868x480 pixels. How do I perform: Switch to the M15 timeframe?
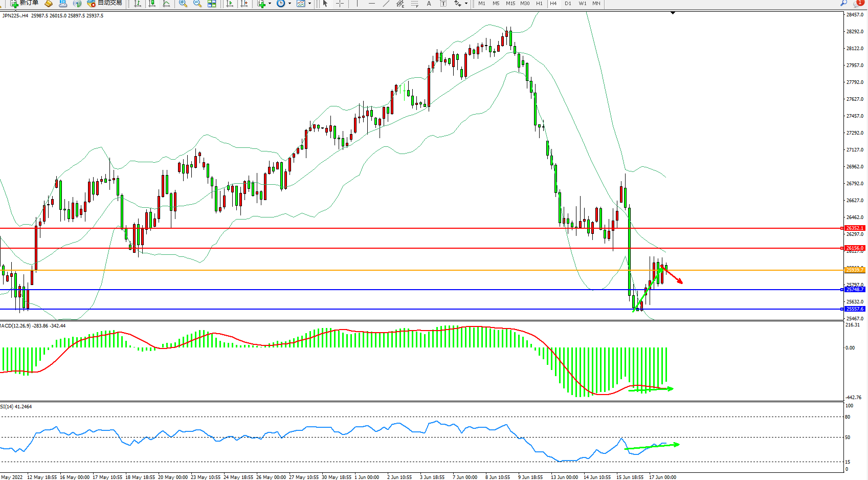[510, 4]
